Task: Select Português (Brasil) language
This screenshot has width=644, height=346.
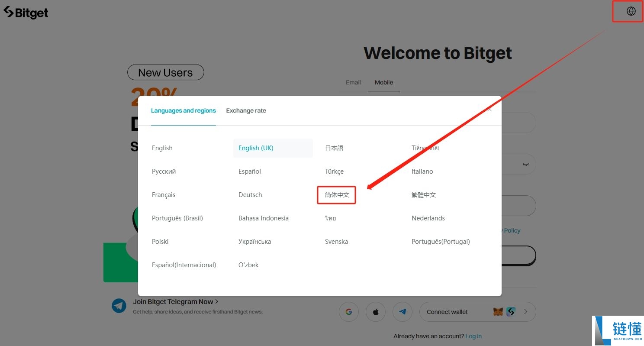Action: pos(177,218)
